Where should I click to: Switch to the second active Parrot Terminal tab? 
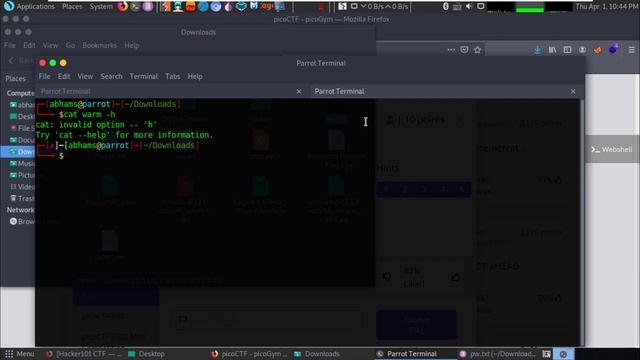446,91
